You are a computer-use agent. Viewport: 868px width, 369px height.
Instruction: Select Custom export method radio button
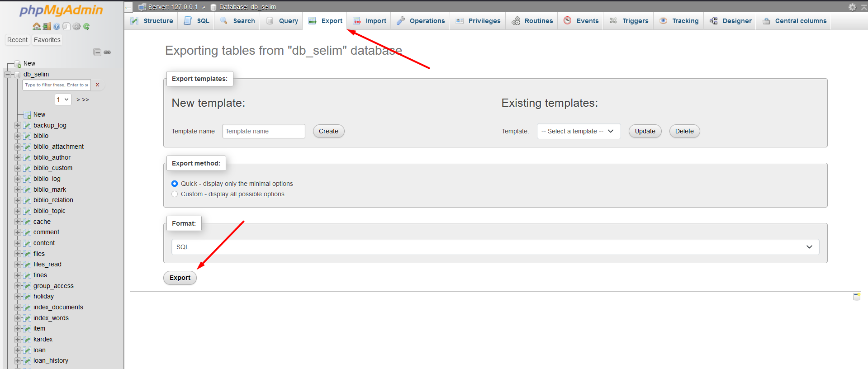tap(175, 194)
